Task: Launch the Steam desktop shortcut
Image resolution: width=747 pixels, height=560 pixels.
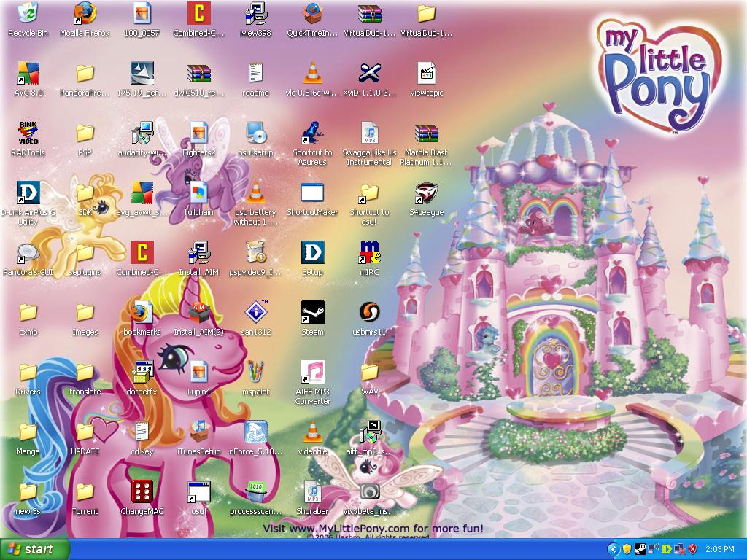Action: pyautogui.click(x=312, y=313)
